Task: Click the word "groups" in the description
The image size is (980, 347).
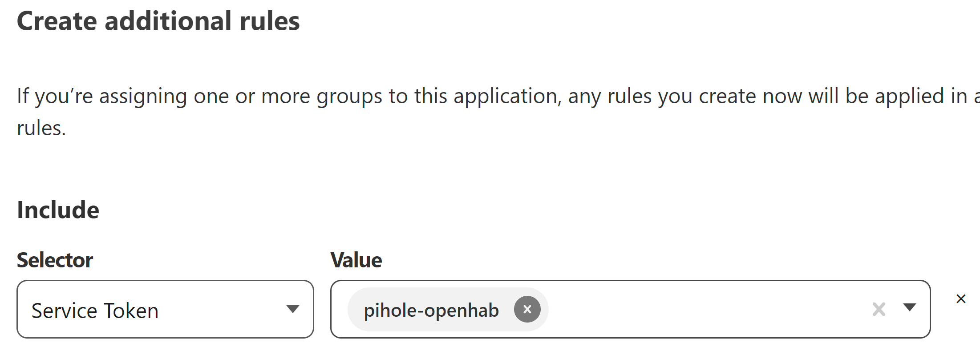Action: (x=349, y=97)
